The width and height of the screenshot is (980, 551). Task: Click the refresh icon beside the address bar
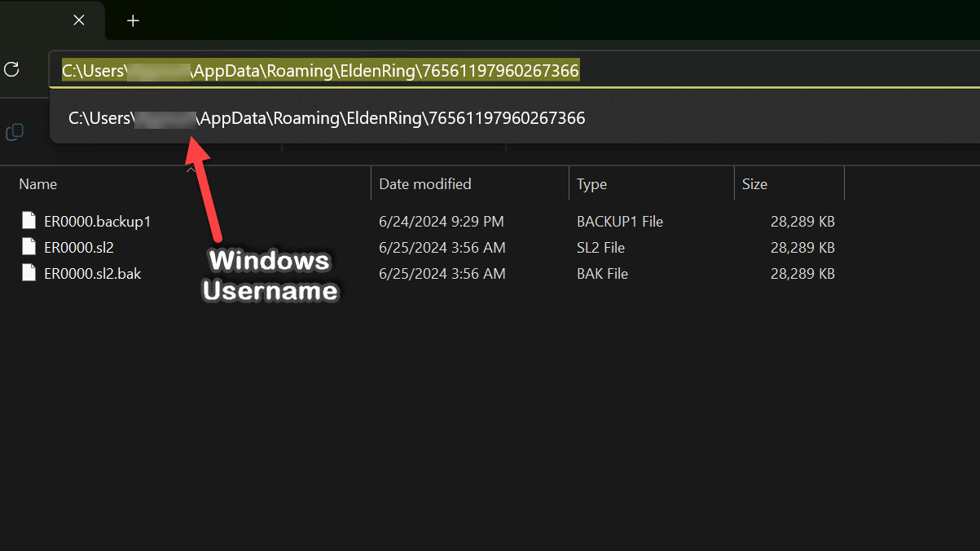click(x=11, y=69)
